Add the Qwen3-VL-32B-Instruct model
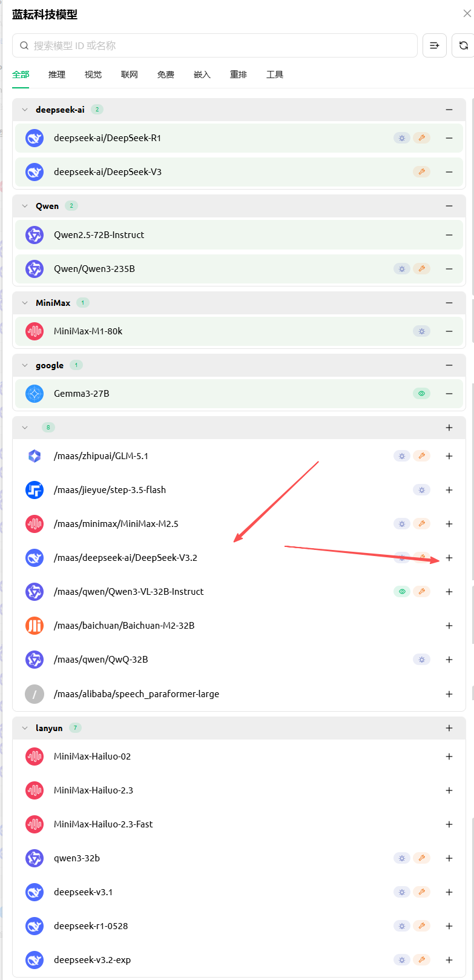Viewport: 474px width, 980px height. coord(449,592)
